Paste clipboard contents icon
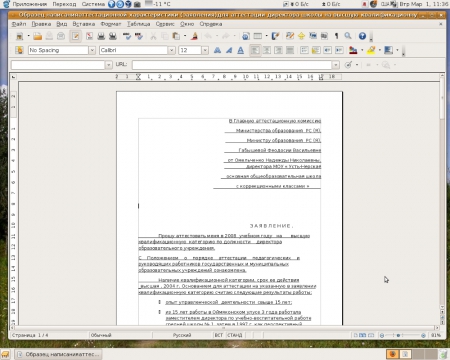Viewport: 450px width, 360px height. tap(176, 36)
